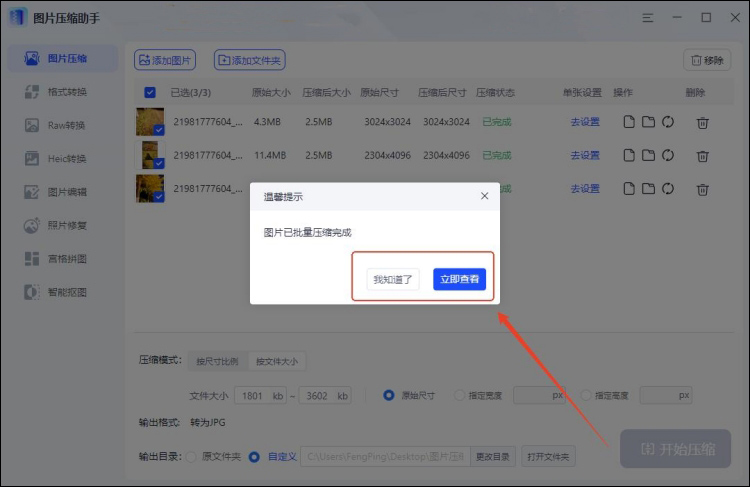Image resolution: width=750 pixels, height=487 pixels.
Task: Click the 添加图片 button
Action: (165, 60)
